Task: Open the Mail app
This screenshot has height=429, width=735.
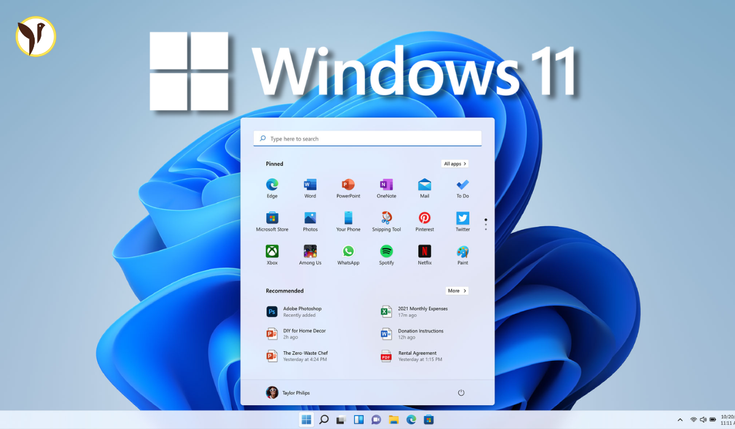Action: tap(424, 188)
